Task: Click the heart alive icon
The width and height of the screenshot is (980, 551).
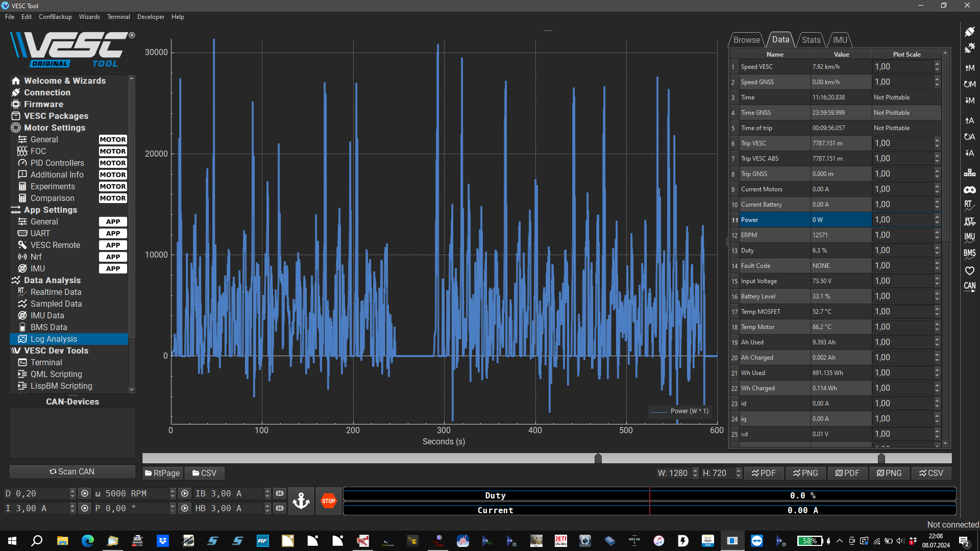Action: point(969,271)
